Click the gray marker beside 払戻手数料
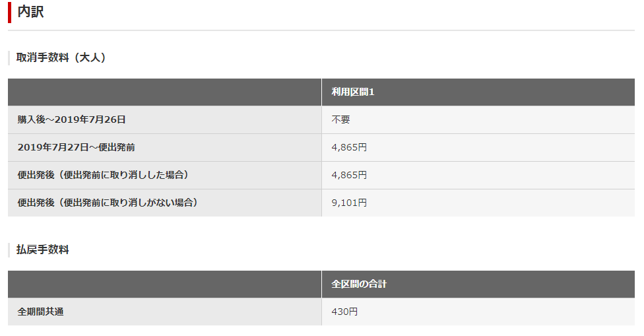 pos(9,250)
